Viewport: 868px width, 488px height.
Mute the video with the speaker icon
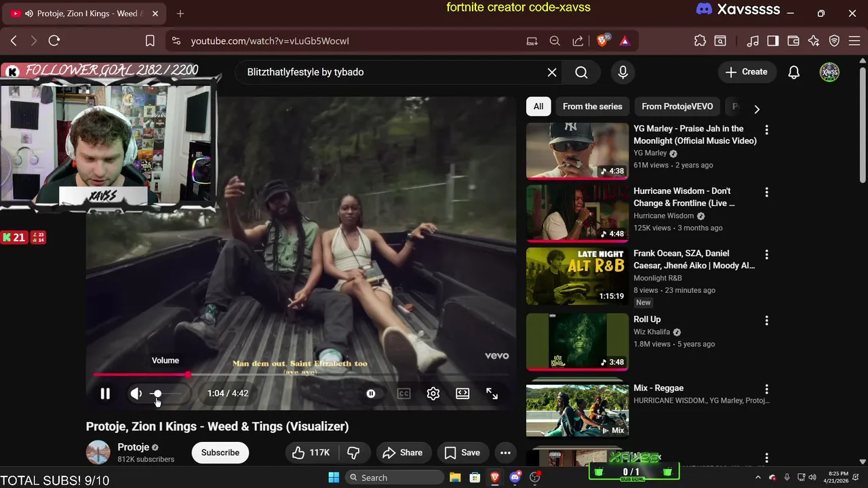pyautogui.click(x=136, y=394)
